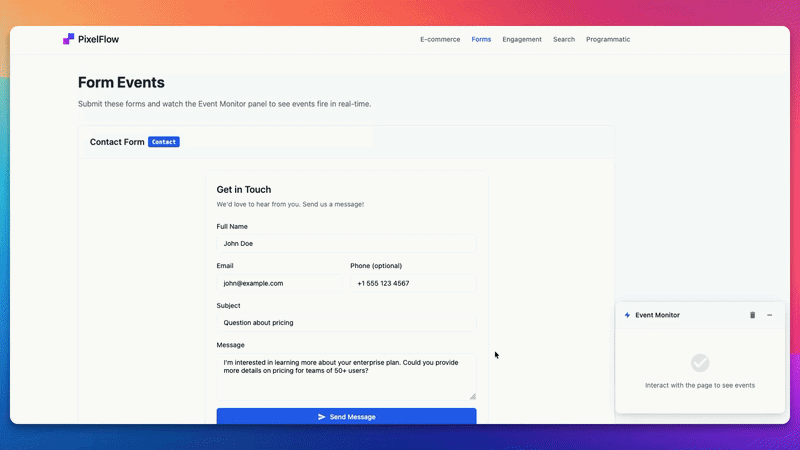Screen dimensions: 800x450
Task: Click the PixelFlow brand name link
Action: click(x=98, y=39)
